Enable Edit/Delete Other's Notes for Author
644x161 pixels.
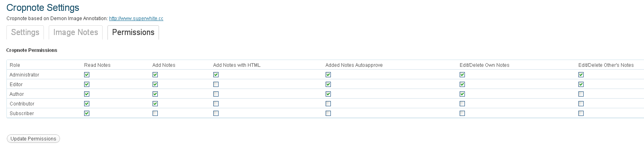pos(581,94)
